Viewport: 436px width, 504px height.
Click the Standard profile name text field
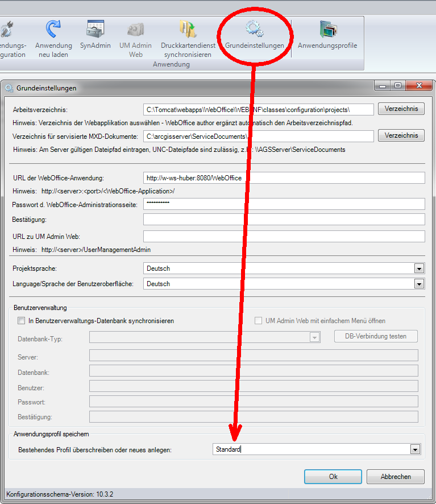click(x=312, y=449)
